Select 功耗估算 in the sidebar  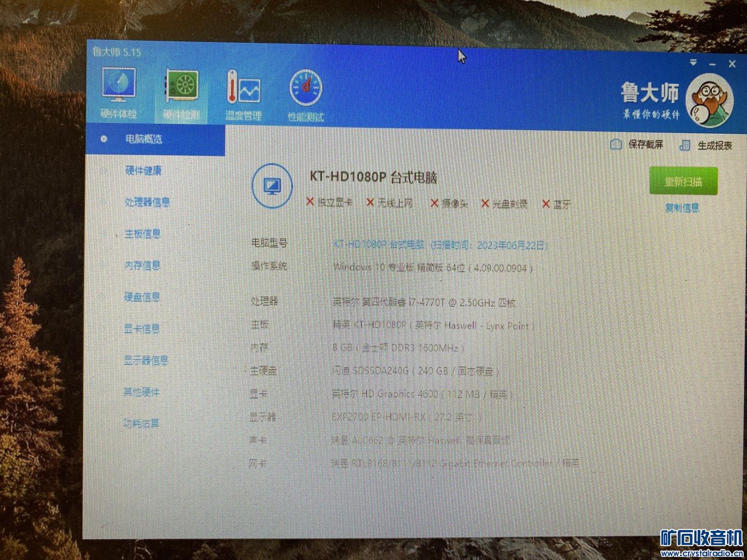[141, 424]
